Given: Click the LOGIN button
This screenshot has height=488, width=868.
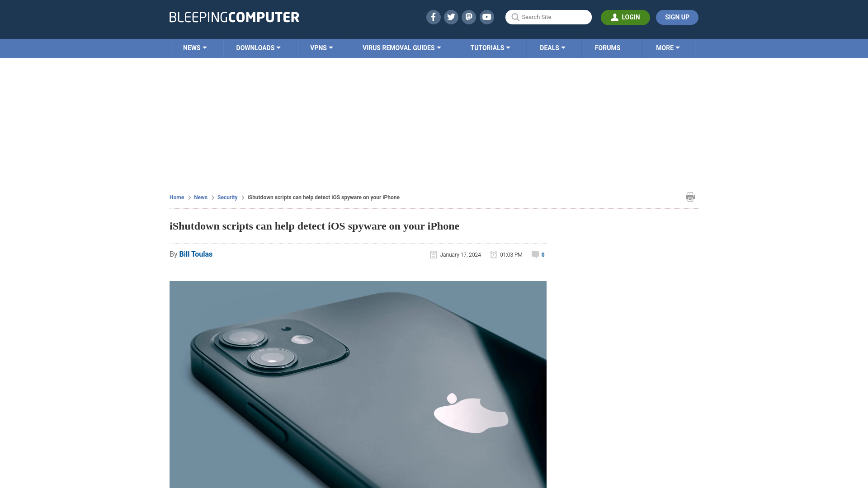Looking at the screenshot, I should pos(625,17).
